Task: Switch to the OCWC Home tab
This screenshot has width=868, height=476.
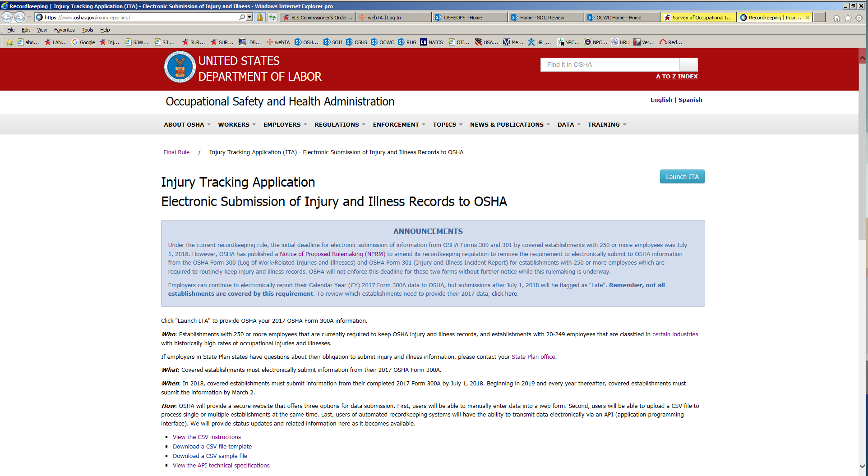Action: click(x=622, y=18)
